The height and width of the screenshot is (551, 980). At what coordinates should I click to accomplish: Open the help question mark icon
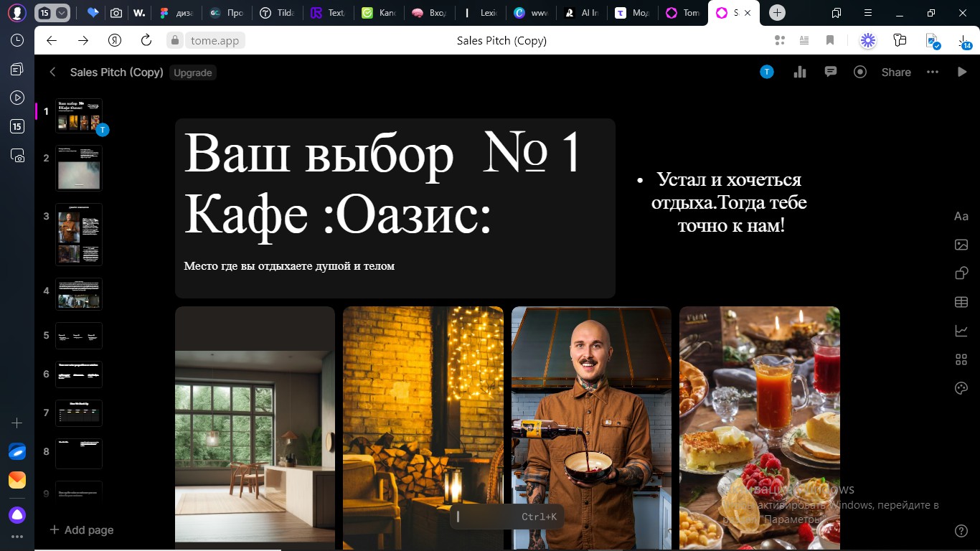(x=962, y=531)
